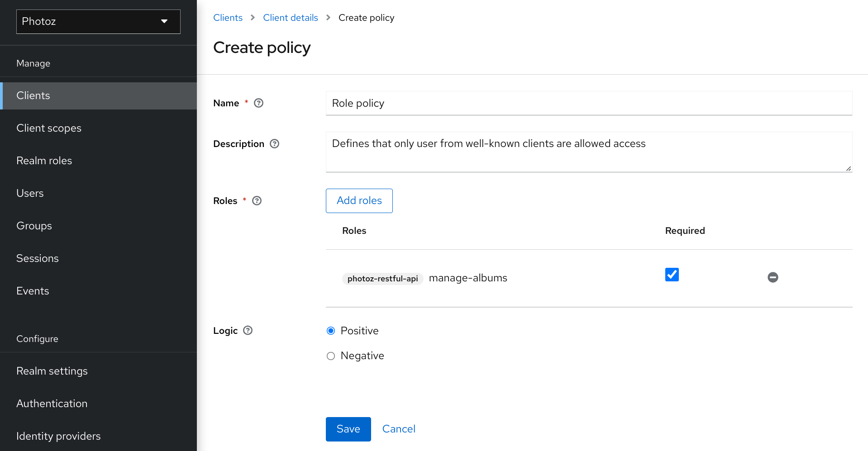Click the Add roles button

tap(359, 201)
